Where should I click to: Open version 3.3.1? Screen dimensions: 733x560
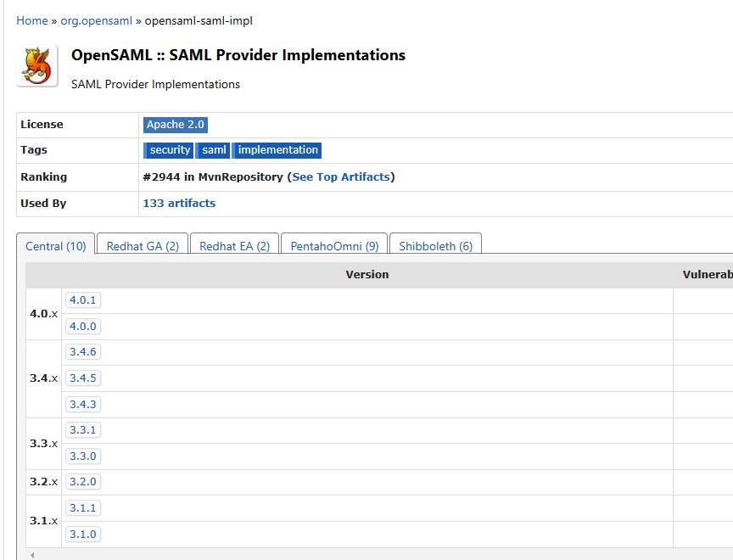83,430
